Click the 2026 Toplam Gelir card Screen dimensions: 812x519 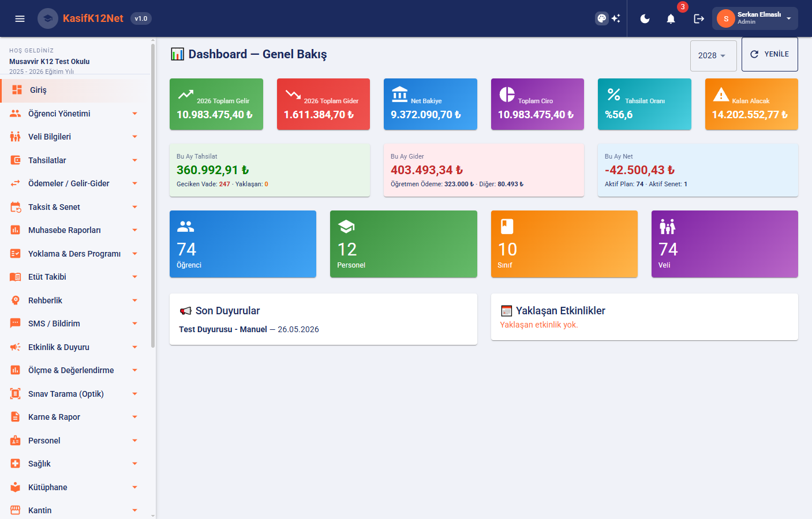tap(216, 104)
